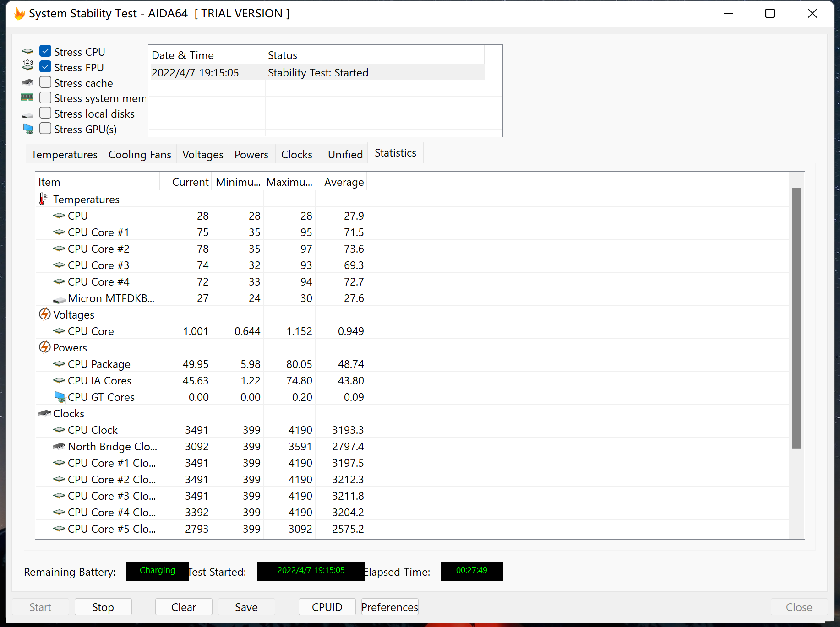
Task: Click the 123 icon beside Stress FPU
Action: click(x=27, y=66)
